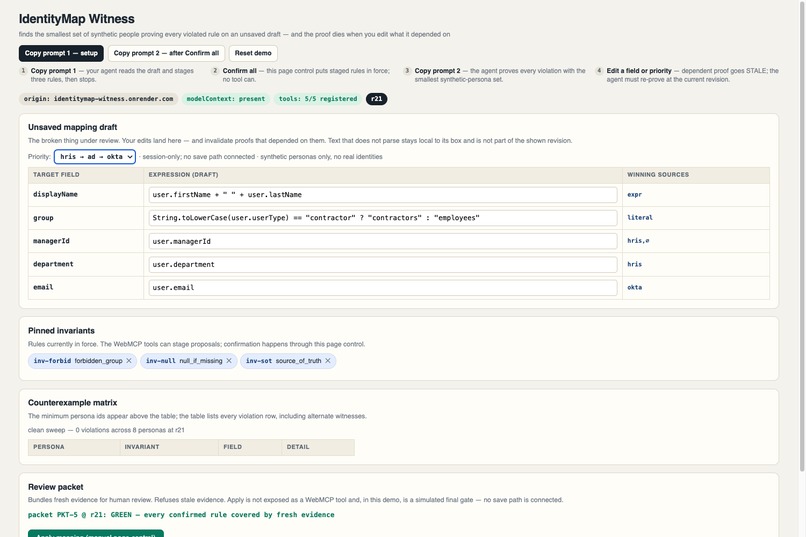Click the expr winning source value
This screenshot has width=806, height=537.
634,195
